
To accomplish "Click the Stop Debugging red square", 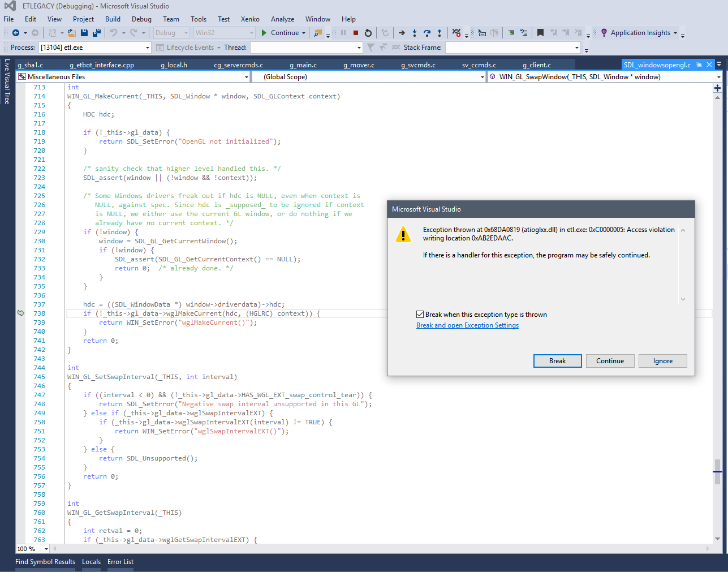I will 356,33.
